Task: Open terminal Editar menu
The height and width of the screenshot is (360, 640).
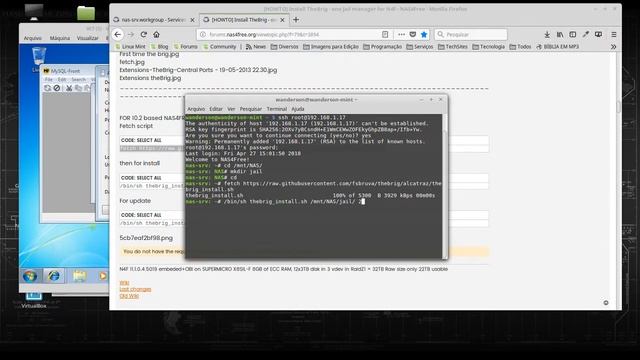Action: click(216, 109)
